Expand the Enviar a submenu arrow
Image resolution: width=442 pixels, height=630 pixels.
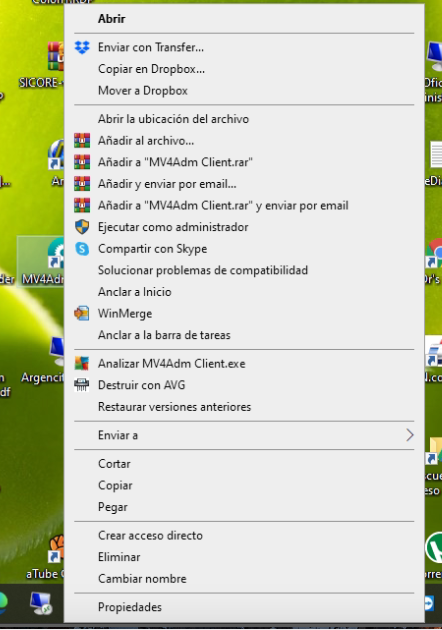click(x=409, y=435)
